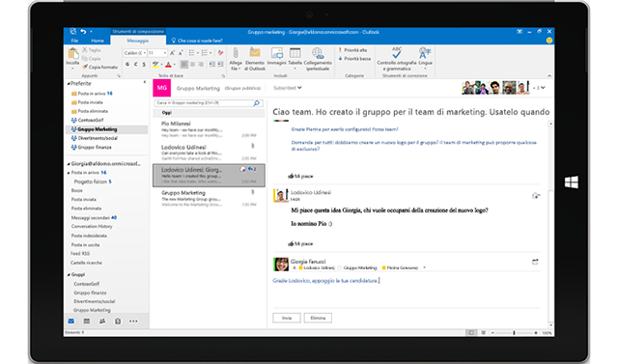618x364 pixels.
Task: Collapse the Preferite section
Action: point(69,83)
